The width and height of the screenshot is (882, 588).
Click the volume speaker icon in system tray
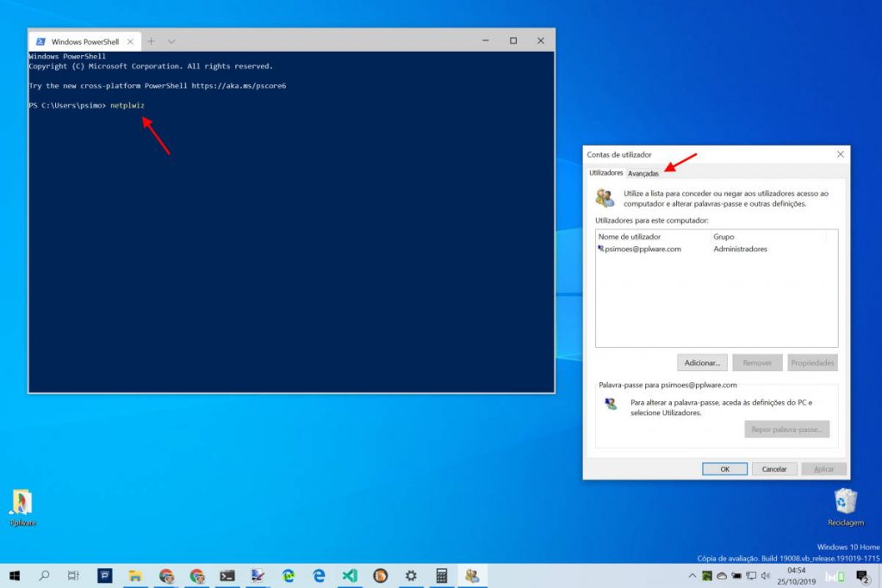coord(764,576)
